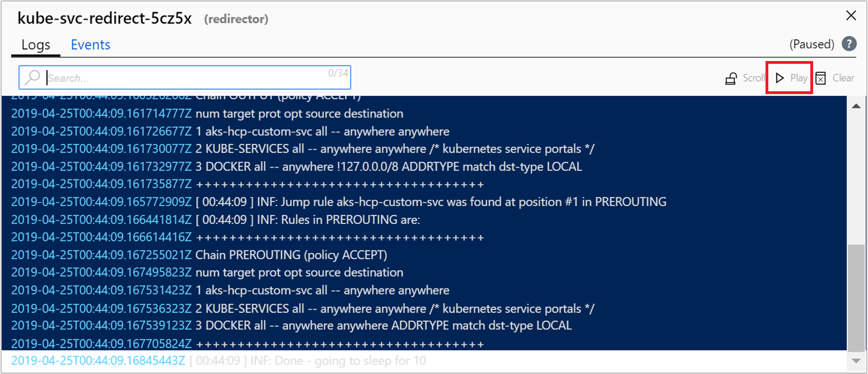Close the kube-svc-redirect log panel

coord(851,16)
